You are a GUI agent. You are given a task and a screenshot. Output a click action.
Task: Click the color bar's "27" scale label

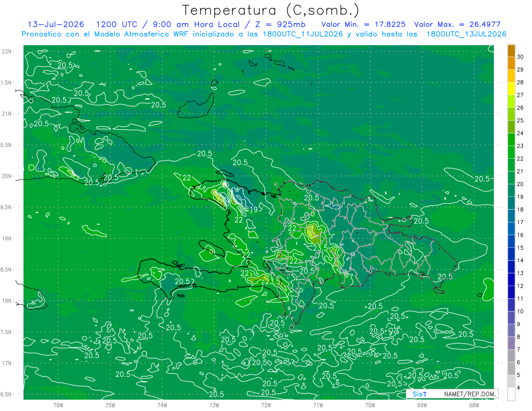(x=520, y=95)
